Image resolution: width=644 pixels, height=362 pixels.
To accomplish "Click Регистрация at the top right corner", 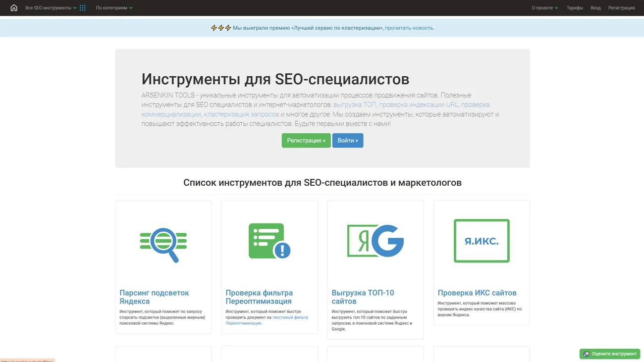I will point(621,7).
